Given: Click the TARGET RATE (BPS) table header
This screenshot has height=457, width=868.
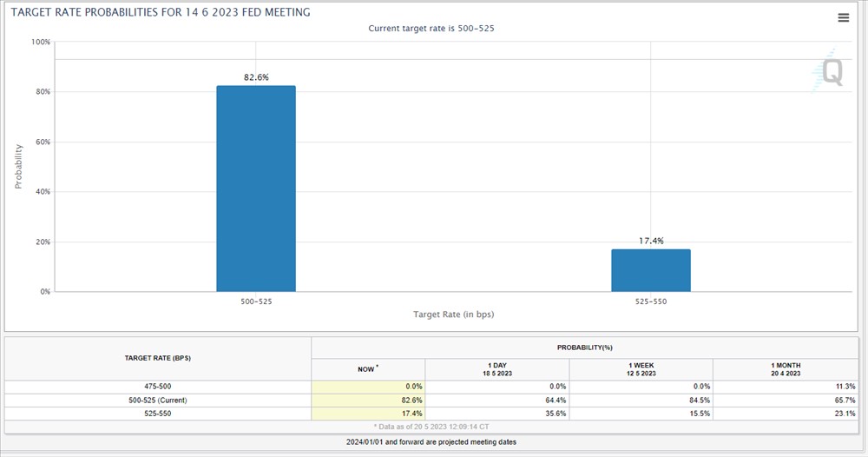Looking at the screenshot, I should tap(158, 358).
